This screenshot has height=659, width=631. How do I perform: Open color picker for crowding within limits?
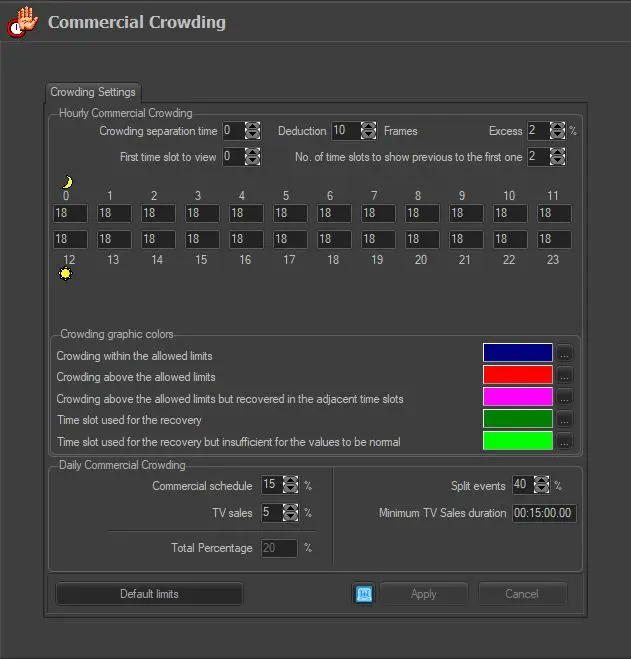(565, 353)
